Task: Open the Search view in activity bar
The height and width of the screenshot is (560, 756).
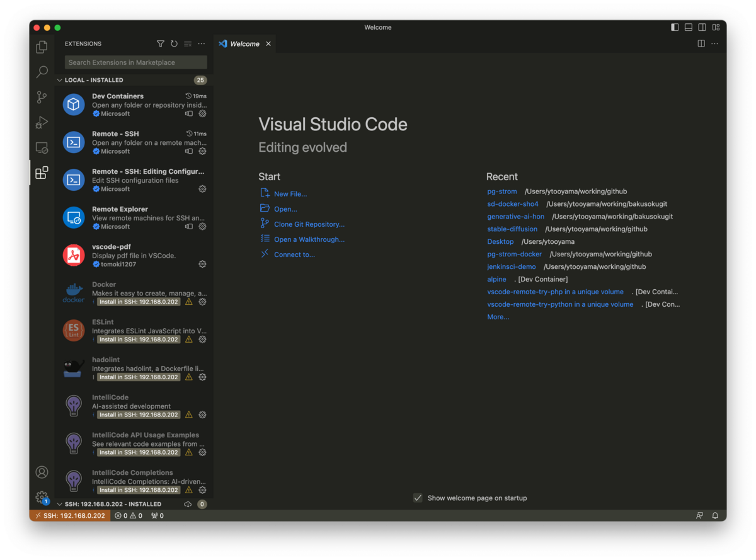Action: (x=42, y=72)
